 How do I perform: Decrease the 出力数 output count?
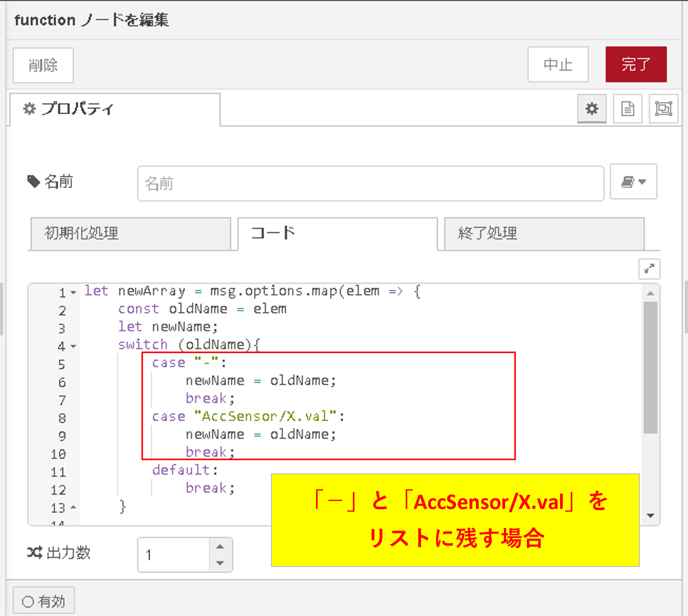click(220, 563)
